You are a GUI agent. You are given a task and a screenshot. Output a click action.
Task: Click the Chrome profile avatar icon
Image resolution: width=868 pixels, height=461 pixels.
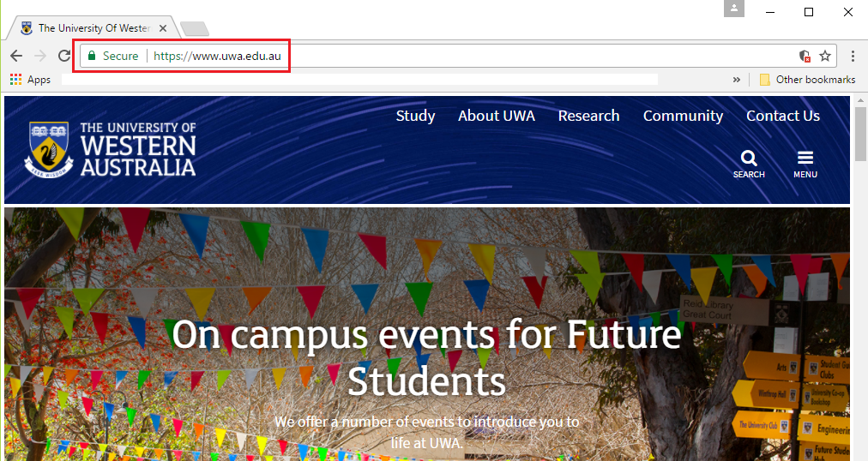(x=733, y=9)
